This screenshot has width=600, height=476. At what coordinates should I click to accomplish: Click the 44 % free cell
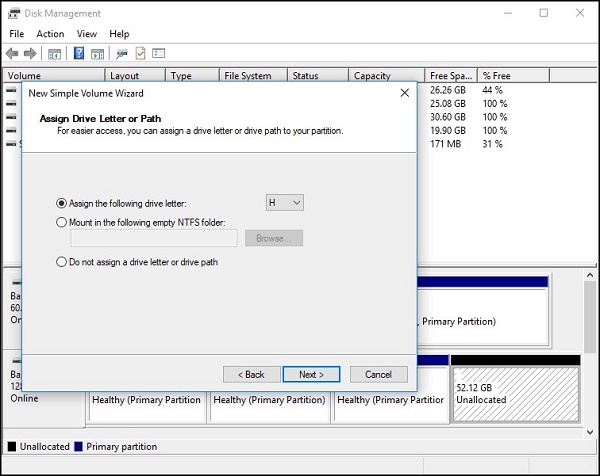(x=492, y=90)
